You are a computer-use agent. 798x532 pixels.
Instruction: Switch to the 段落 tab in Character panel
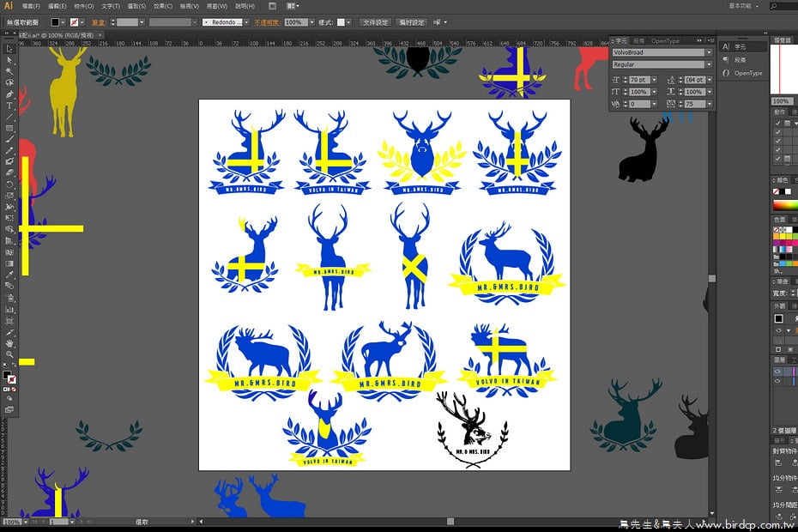(638, 41)
